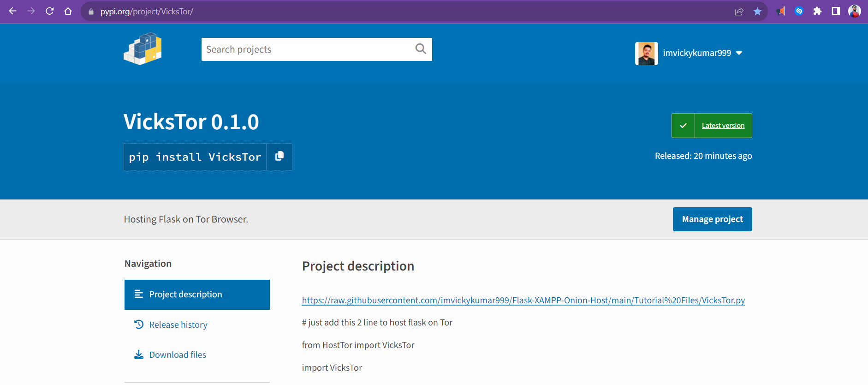Screen dimensions: 868x385
Task: Click the 'import VicksTor' line
Action: point(332,368)
